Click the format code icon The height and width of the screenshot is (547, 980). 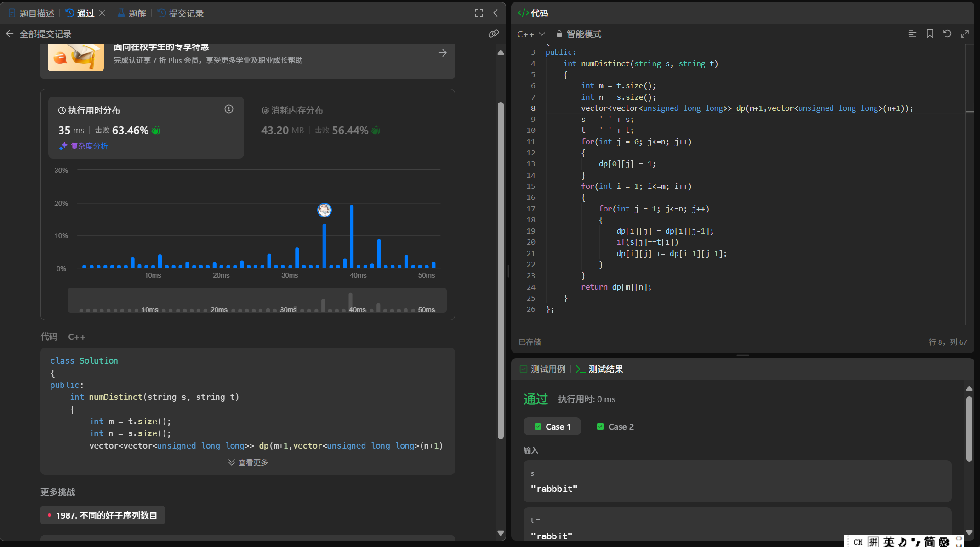tap(912, 34)
